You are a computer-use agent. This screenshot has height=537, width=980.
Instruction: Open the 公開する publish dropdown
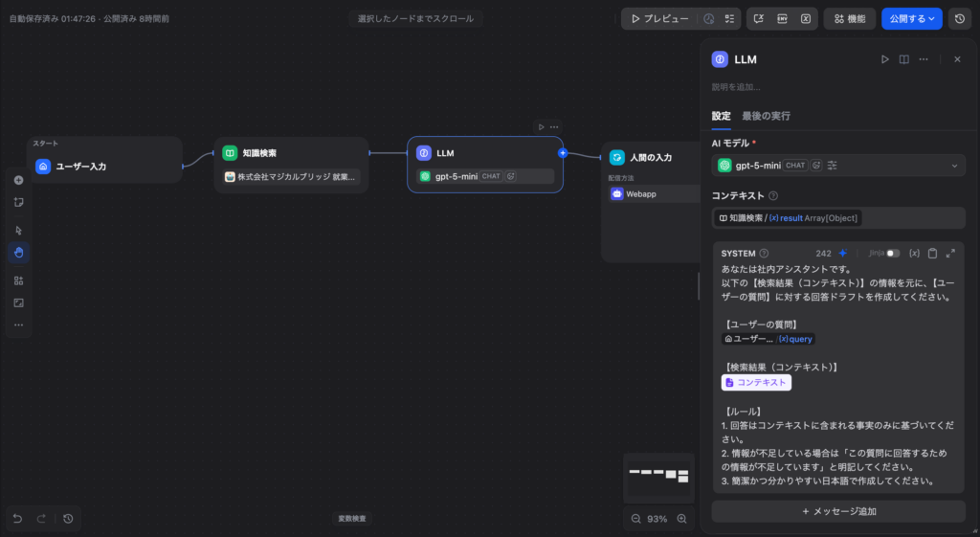[912, 19]
